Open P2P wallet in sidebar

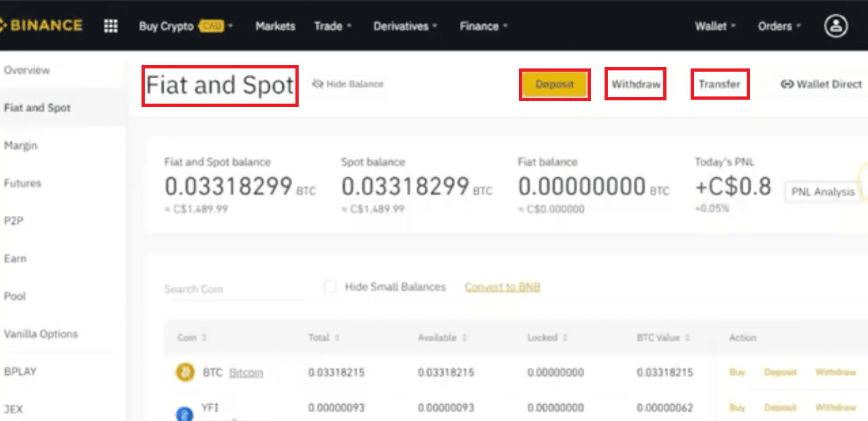coord(14,221)
